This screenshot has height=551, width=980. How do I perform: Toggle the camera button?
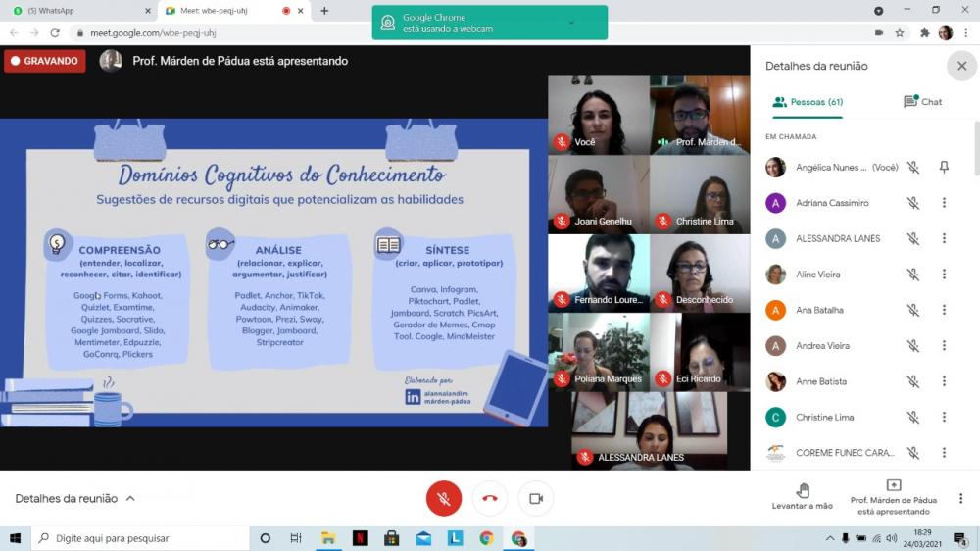click(x=536, y=498)
